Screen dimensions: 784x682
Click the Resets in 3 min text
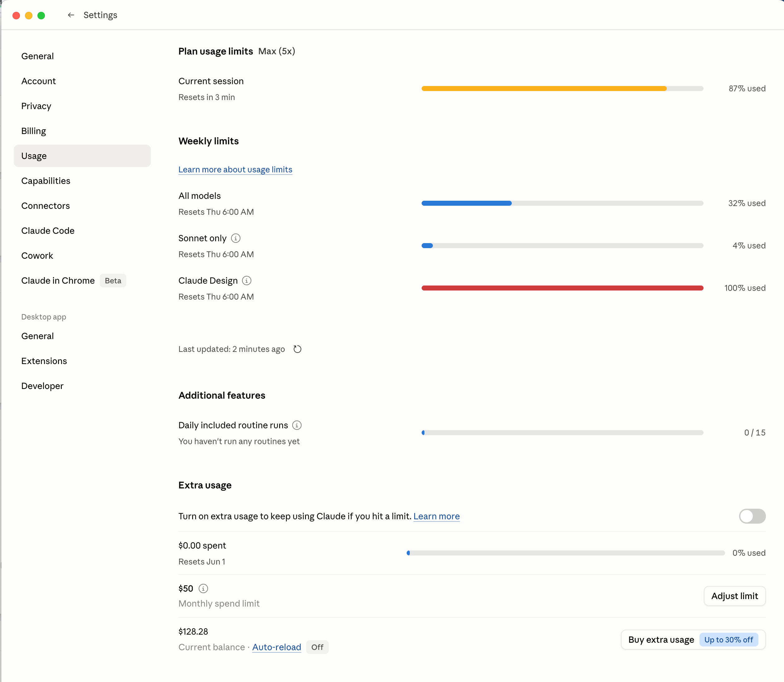coord(207,97)
